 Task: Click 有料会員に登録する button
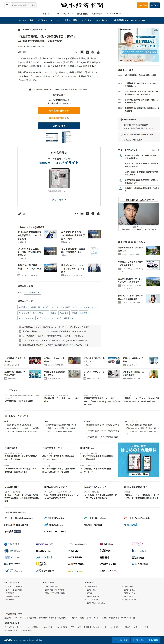point(59,111)
